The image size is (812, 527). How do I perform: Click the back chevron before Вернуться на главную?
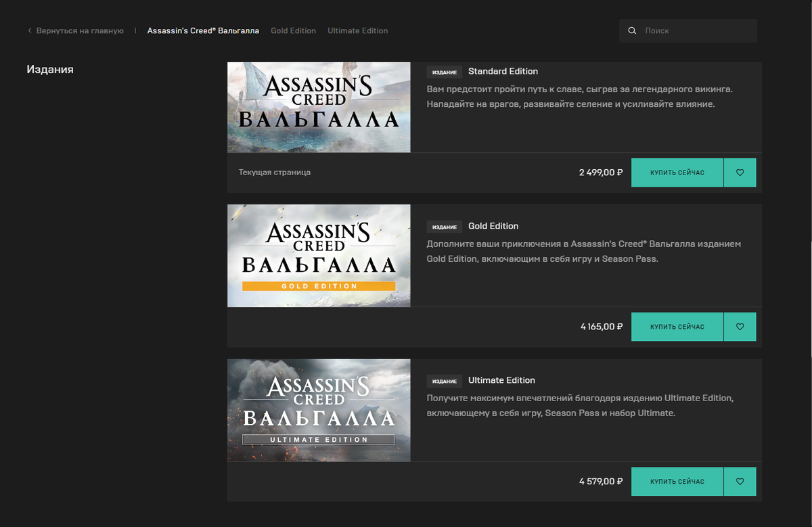tap(30, 30)
